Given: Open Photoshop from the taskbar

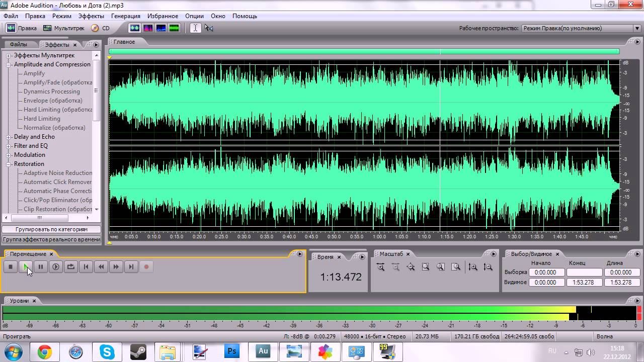Looking at the screenshot, I should pos(232,351).
